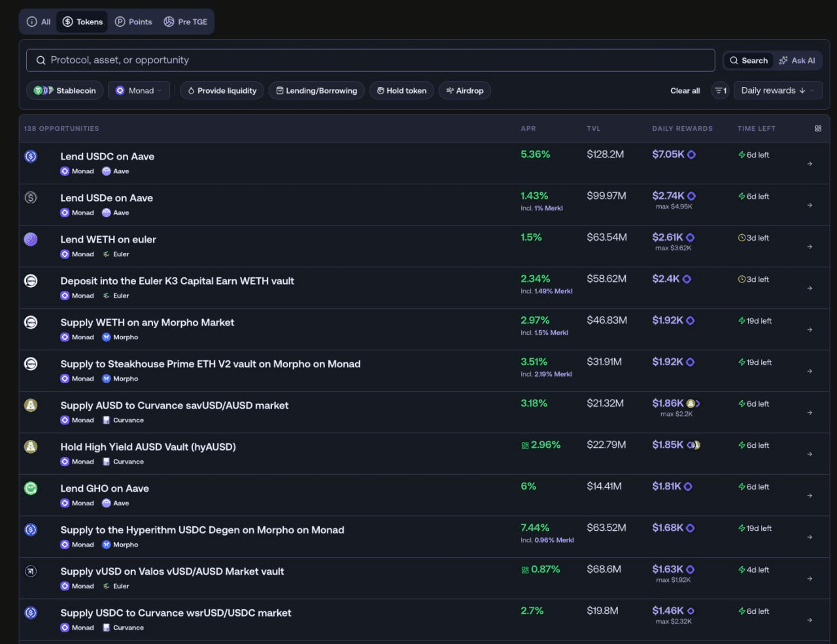Click the arrow icon on Lend USDe on Aave row
837x644 pixels.
coord(810,205)
